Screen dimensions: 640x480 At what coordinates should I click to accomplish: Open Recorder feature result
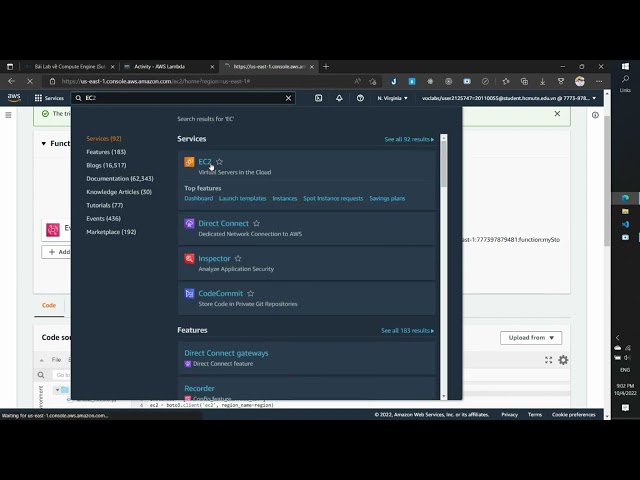coord(199,388)
